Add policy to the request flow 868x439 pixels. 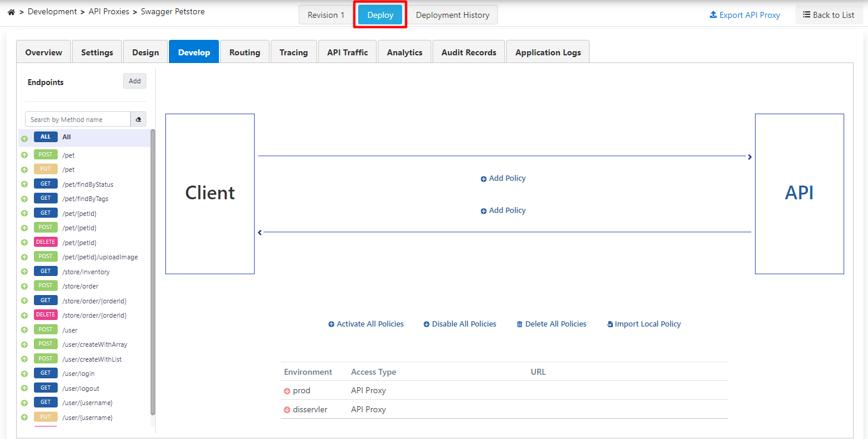point(503,178)
